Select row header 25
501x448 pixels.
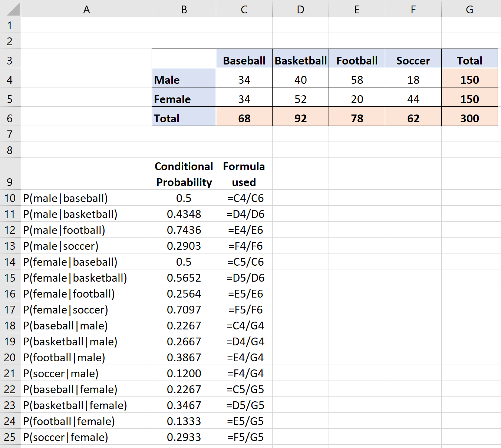[x=10, y=437]
